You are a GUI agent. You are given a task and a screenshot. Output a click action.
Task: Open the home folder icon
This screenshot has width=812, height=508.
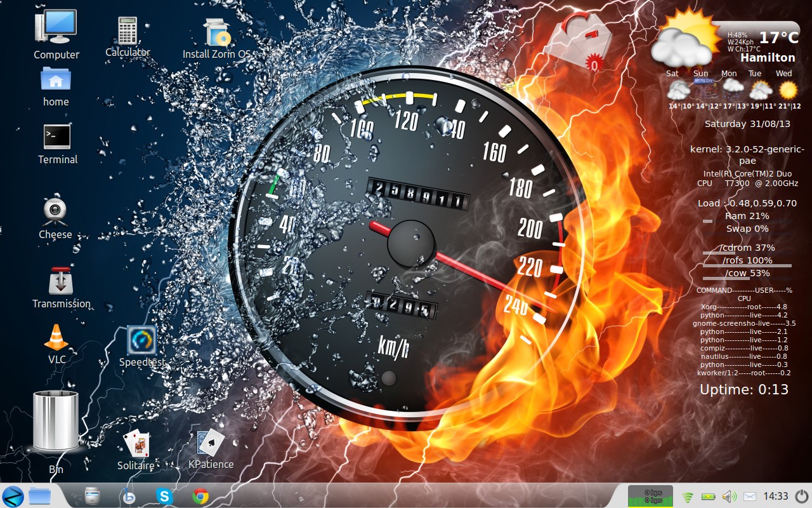click(x=56, y=79)
